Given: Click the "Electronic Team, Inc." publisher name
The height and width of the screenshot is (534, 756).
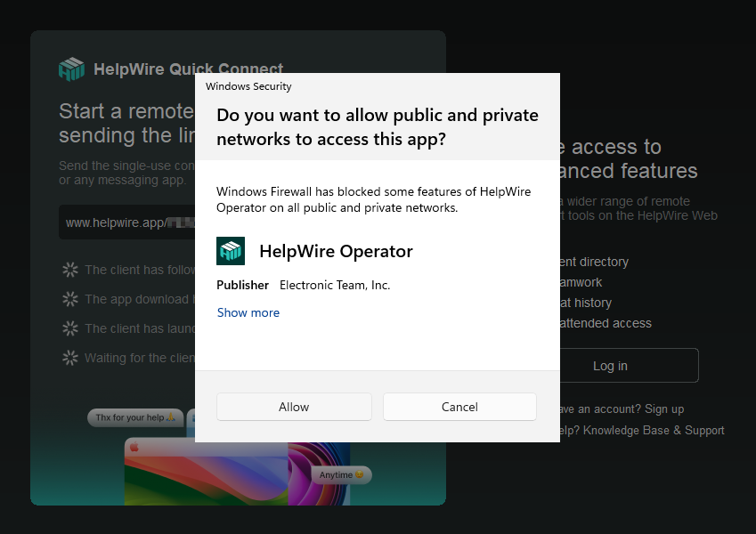Looking at the screenshot, I should [335, 286].
